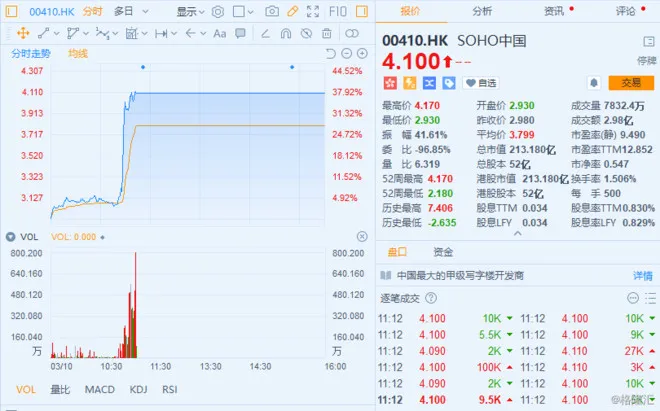Open more options for tick trades
The width and height of the screenshot is (660, 411).
(633, 298)
